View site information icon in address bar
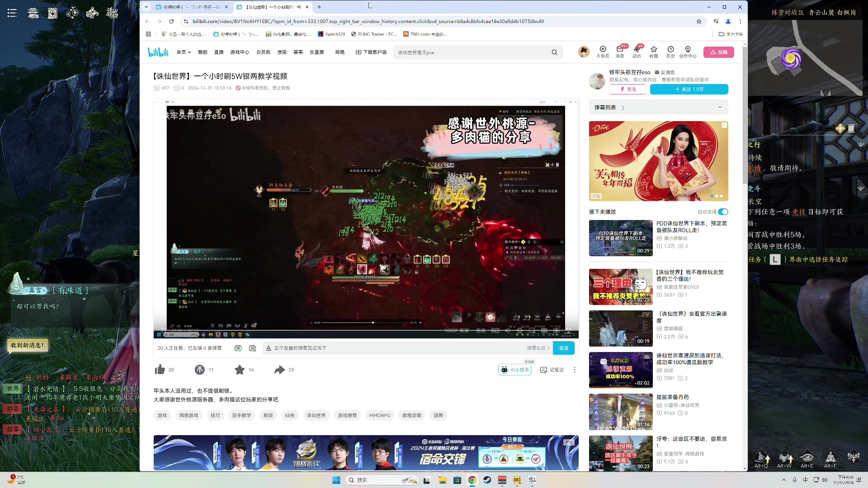Viewport: 868px width, 488px height. (185, 21)
